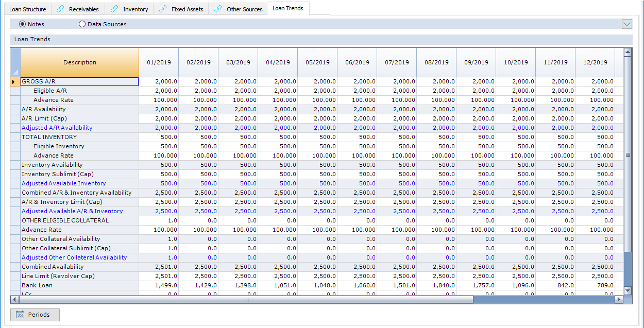Select the GROSS A/R description cell
The height and width of the screenshot is (328, 644).
click(79, 81)
